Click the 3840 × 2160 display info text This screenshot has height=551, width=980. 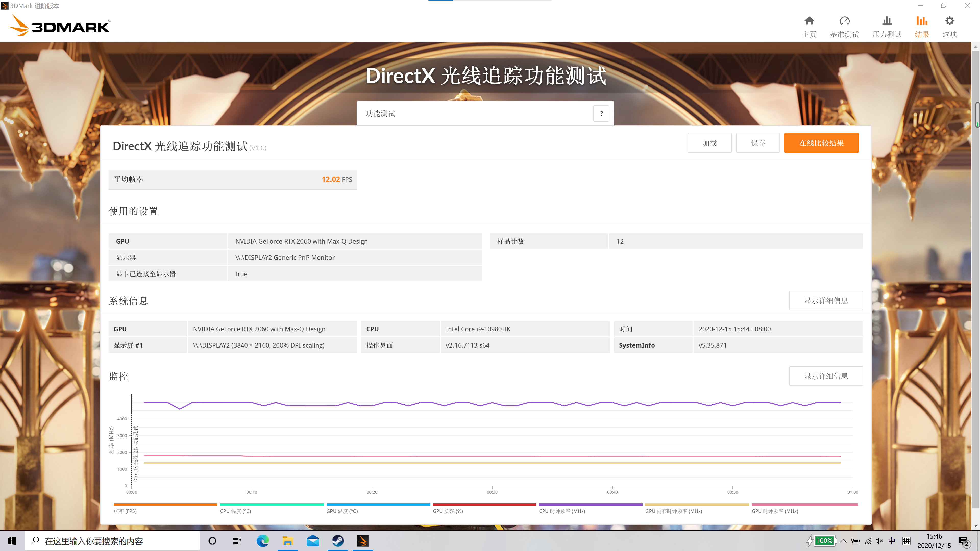click(259, 345)
